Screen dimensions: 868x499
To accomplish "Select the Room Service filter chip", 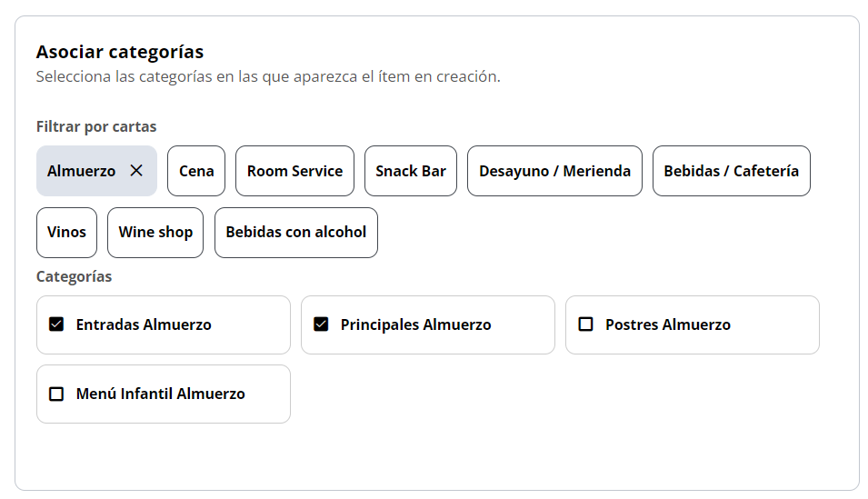I will pyautogui.click(x=294, y=171).
